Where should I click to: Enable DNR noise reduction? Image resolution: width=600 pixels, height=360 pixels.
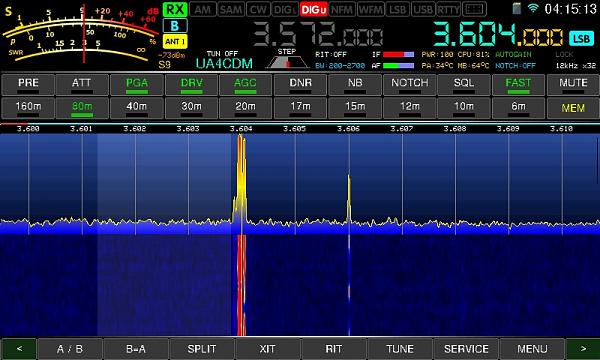[300, 85]
